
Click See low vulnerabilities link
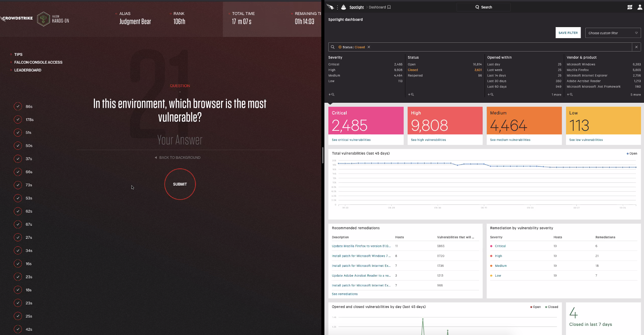point(586,140)
